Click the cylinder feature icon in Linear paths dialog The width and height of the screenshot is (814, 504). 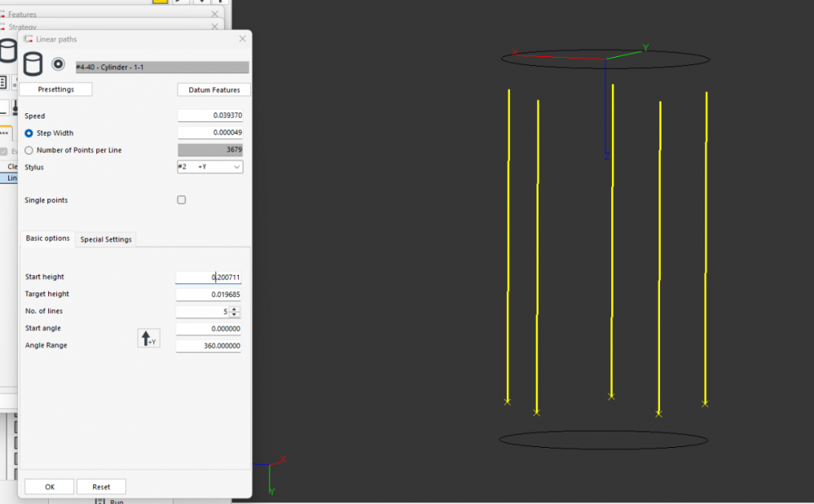click(x=33, y=64)
